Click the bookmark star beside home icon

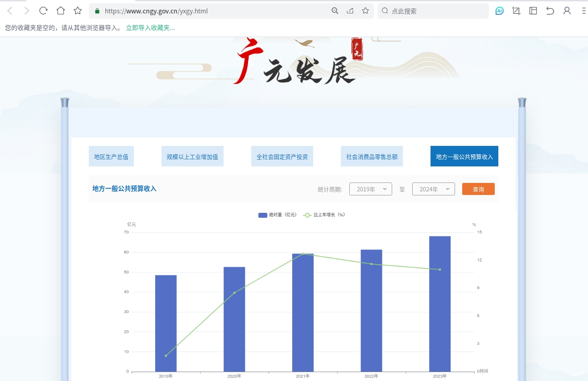[x=78, y=11]
